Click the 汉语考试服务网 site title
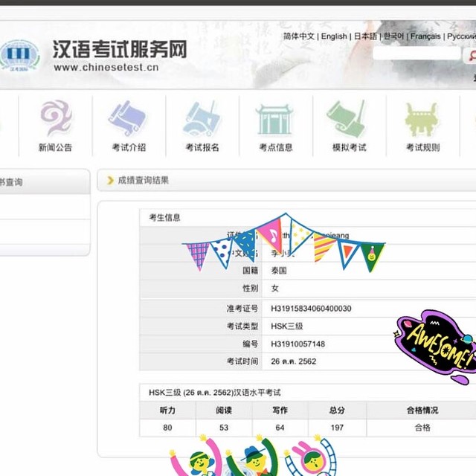Image resolution: width=476 pixels, height=476 pixels. pyautogui.click(x=119, y=49)
